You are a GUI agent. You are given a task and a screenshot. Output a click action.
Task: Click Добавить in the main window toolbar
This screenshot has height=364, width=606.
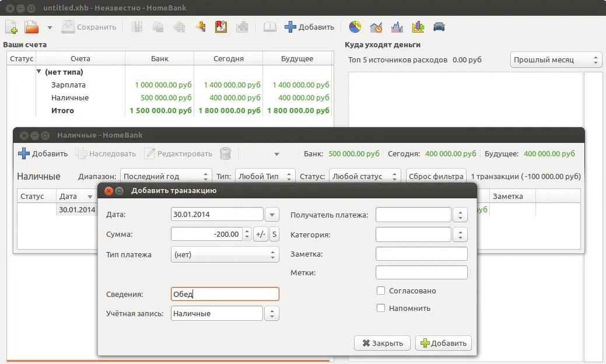point(310,27)
